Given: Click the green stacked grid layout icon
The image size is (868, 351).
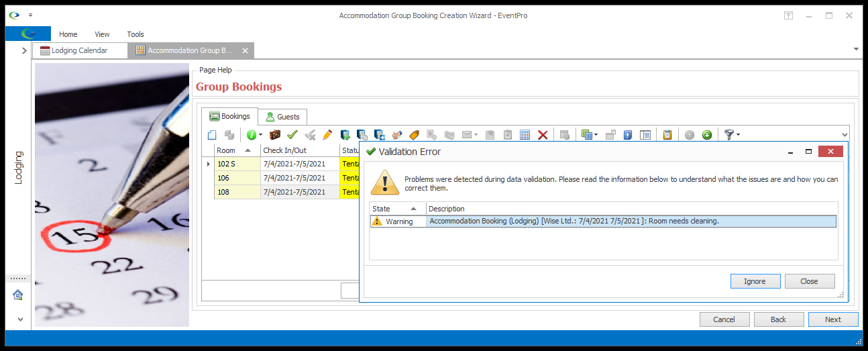Looking at the screenshot, I should [586, 135].
